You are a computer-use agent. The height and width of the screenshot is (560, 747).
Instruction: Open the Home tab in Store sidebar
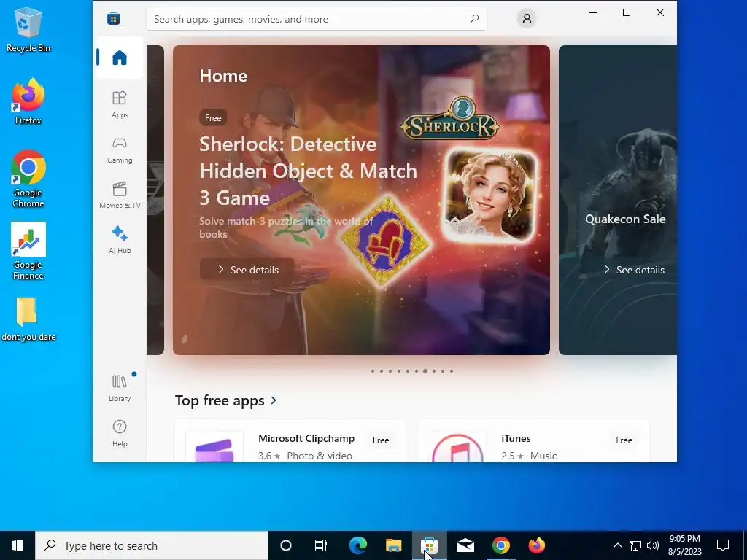[120, 58]
